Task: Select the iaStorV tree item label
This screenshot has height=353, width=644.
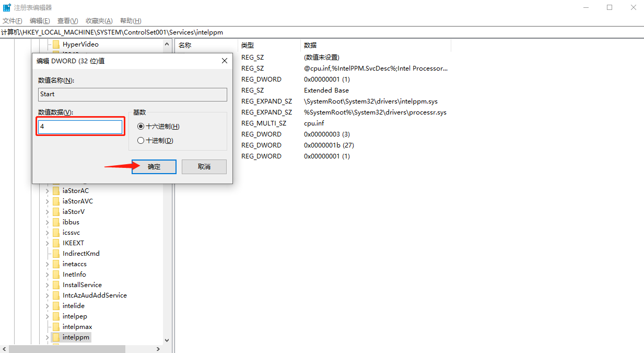Action: click(x=74, y=212)
